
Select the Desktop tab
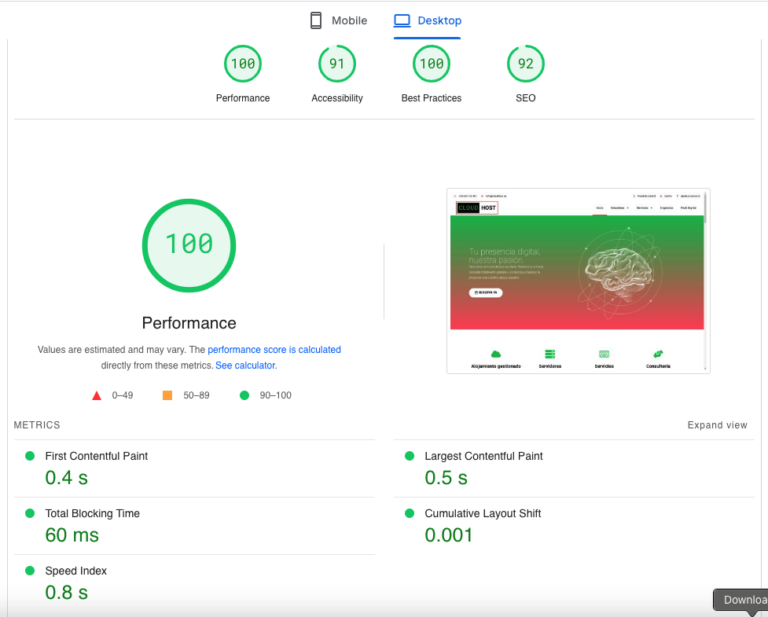click(427, 21)
